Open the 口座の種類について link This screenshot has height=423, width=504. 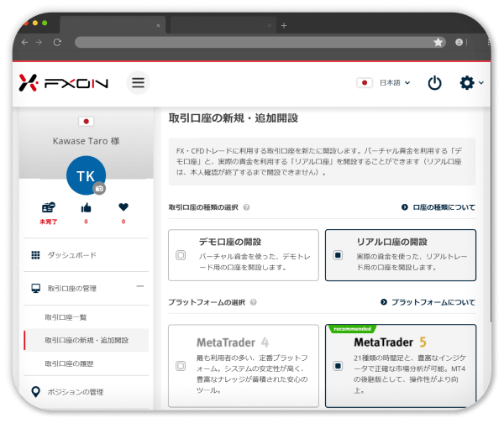click(438, 207)
